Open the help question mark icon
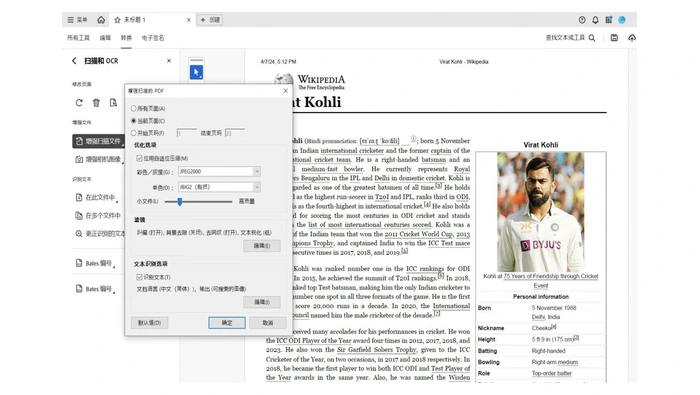This screenshot has width=700, height=395. [x=582, y=20]
